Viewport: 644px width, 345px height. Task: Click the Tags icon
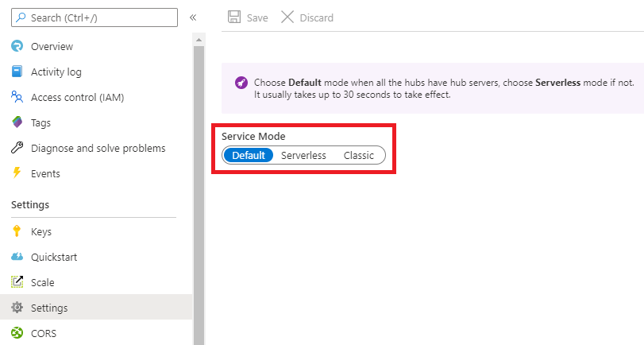[17, 122]
